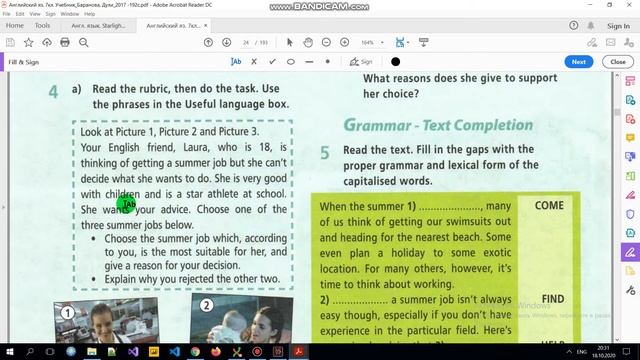Screen dimensions: 640x360
Task: Show hidden tray icons chevron
Action: [569, 351]
